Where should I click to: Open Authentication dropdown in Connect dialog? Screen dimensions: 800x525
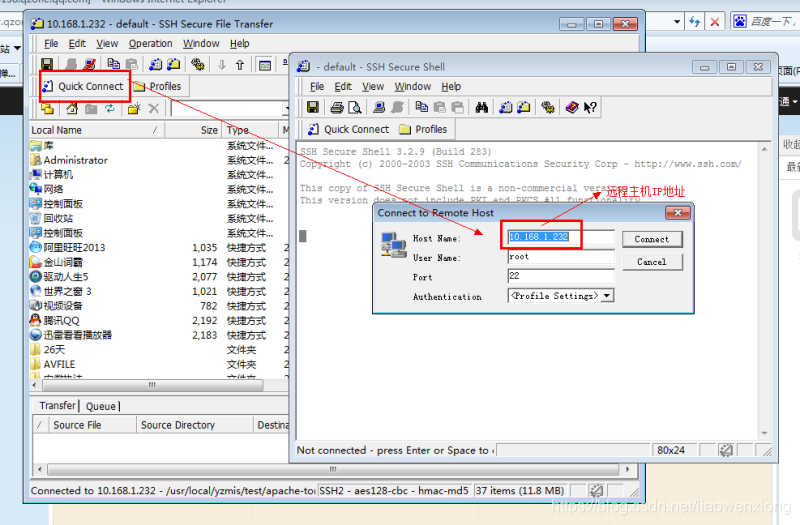point(607,296)
